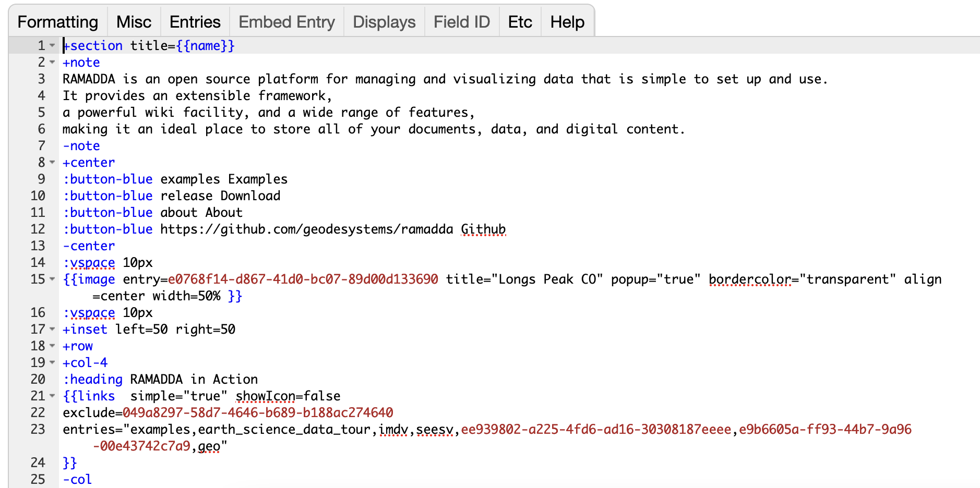Screen dimensions: 980x488
Task: Open the Help menu
Action: [567, 22]
